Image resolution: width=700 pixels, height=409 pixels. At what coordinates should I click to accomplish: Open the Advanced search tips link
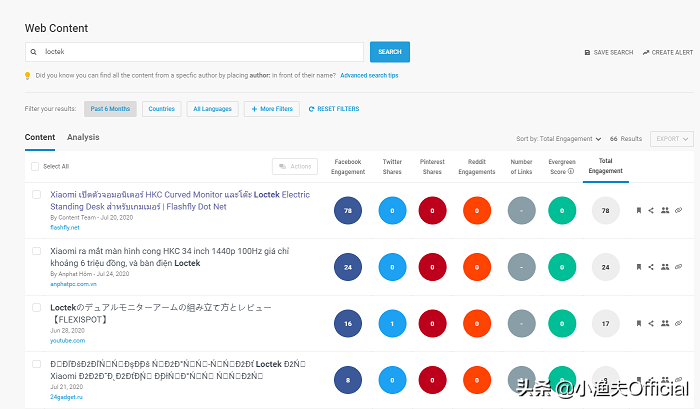369,76
